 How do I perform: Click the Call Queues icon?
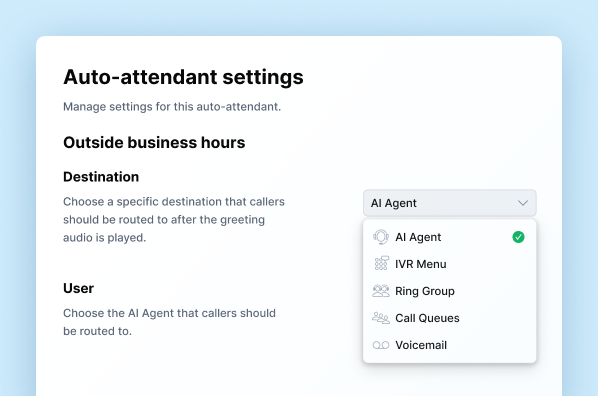tap(381, 318)
